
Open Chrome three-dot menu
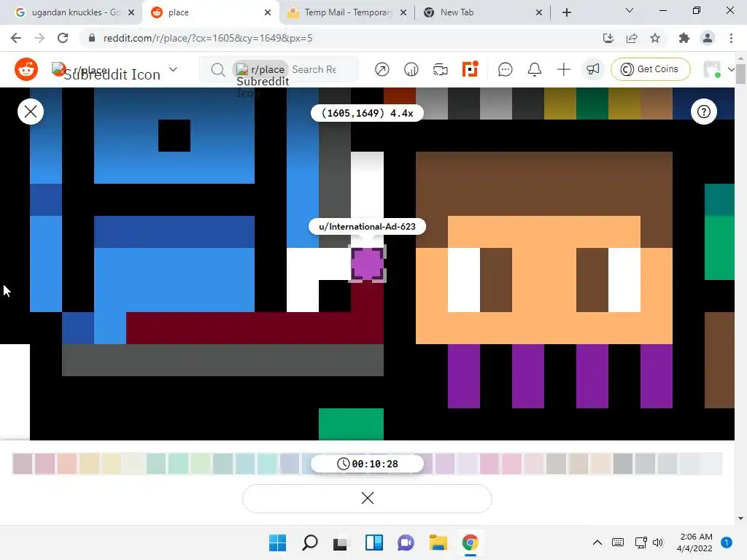pos(731,38)
